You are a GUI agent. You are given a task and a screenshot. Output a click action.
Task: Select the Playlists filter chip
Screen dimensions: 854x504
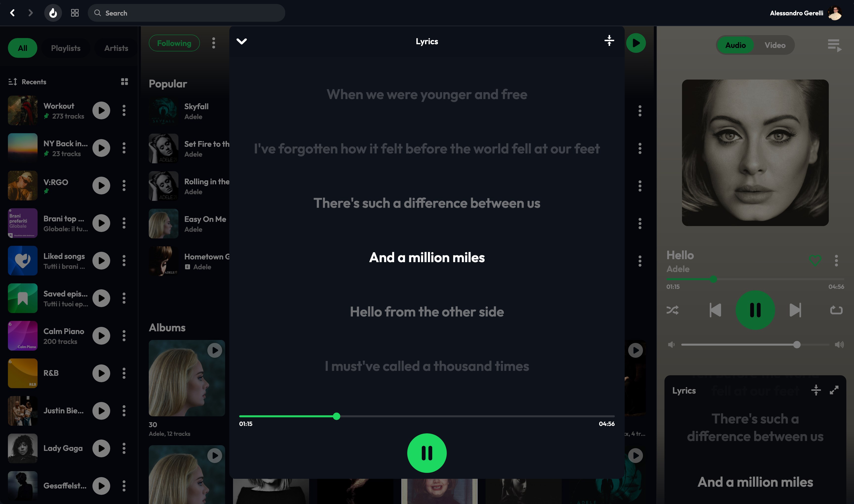click(x=65, y=48)
